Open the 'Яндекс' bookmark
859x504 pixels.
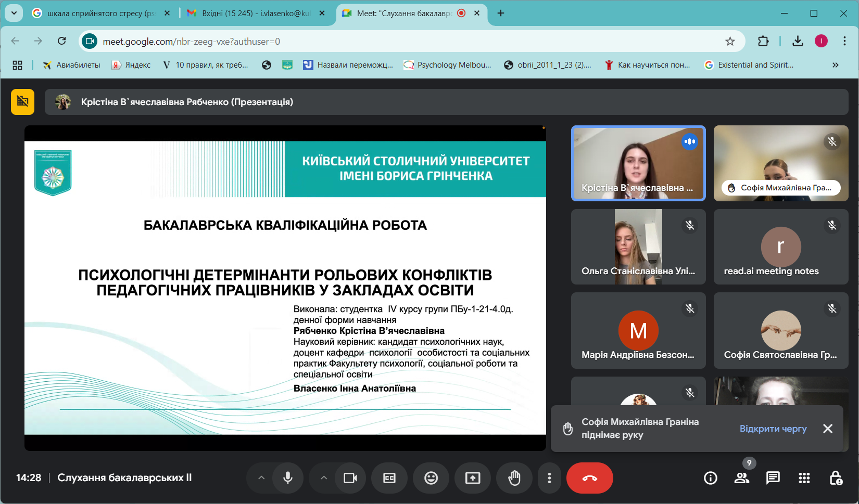131,65
